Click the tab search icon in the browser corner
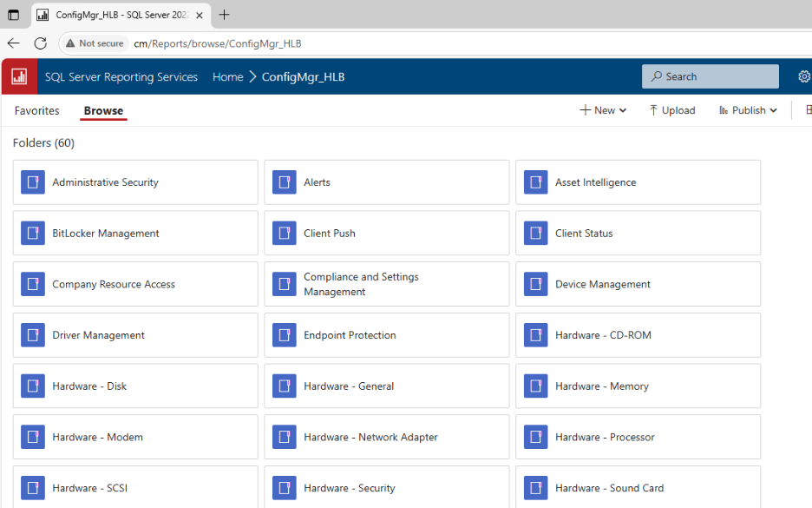This screenshot has width=812, height=508. point(12,15)
